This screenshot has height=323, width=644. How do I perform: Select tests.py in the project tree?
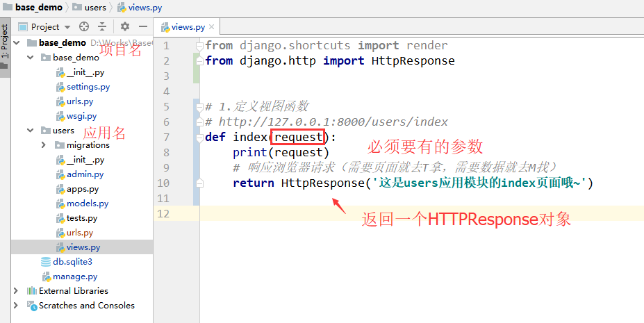82,218
